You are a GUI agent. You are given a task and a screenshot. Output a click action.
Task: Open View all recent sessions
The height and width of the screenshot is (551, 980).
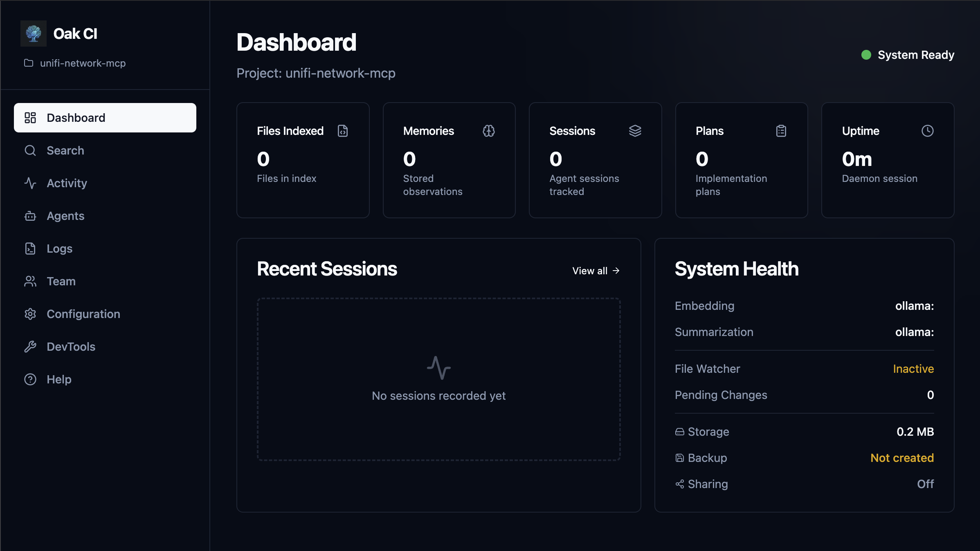coord(596,271)
